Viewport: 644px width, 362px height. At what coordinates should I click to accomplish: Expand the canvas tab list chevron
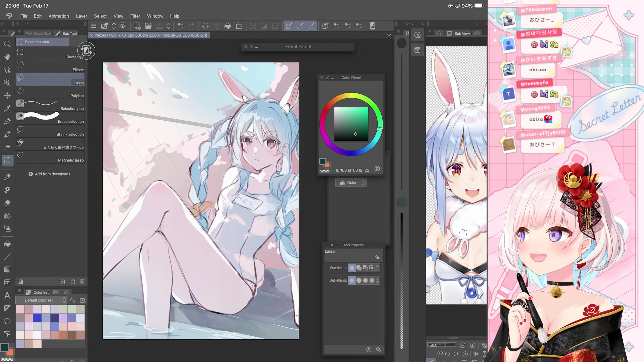pos(389,35)
